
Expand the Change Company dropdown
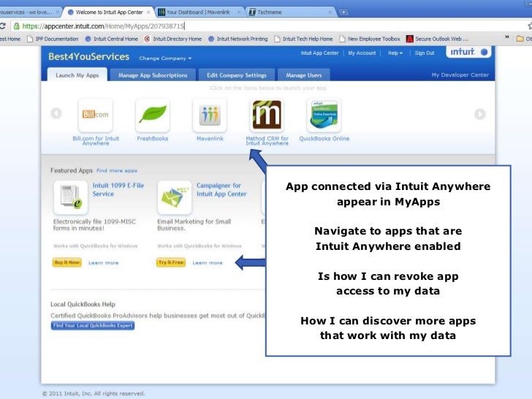click(x=165, y=58)
